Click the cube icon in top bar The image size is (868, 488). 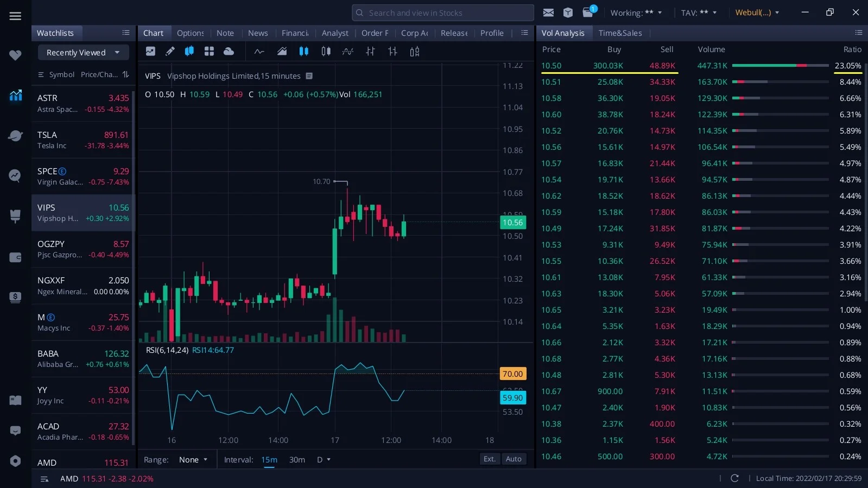tap(568, 12)
